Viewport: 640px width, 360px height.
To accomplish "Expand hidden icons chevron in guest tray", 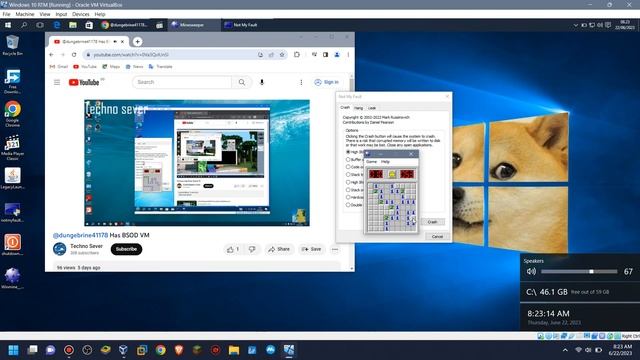I will point(576,25).
